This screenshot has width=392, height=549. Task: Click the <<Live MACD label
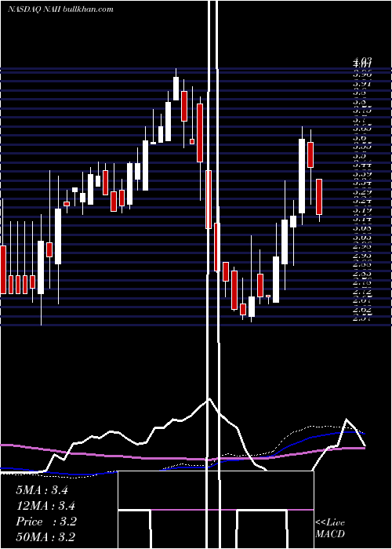click(x=330, y=528)
